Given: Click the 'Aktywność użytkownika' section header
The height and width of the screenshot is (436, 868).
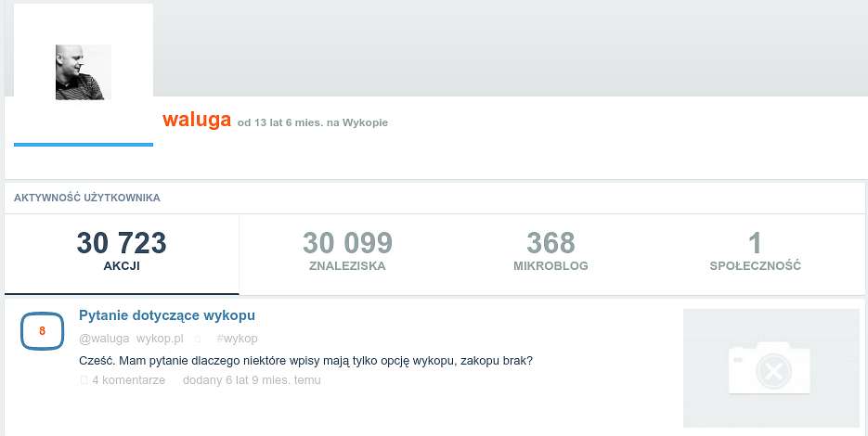Looking at the screenshot, I should (87, 198).
